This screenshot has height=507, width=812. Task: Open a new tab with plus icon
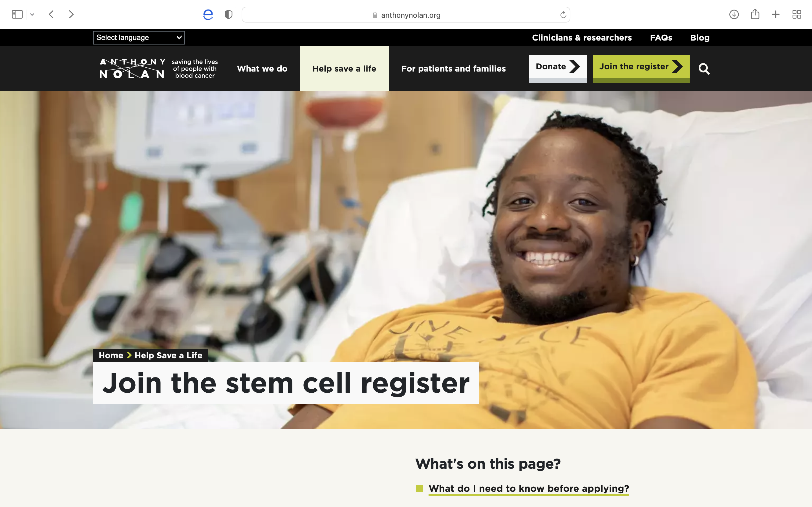pos(776,14)
